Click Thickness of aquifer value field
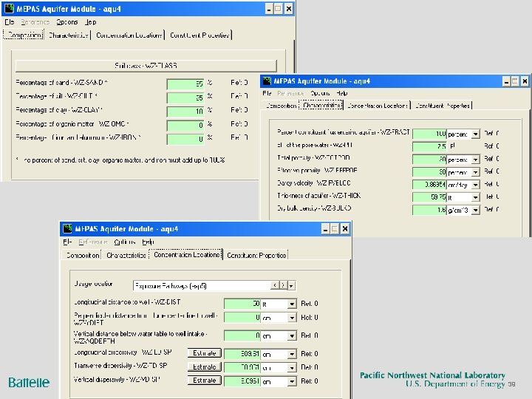Image resolution: width=532 pixels, height=399 pixels. (x=429, y=197)
